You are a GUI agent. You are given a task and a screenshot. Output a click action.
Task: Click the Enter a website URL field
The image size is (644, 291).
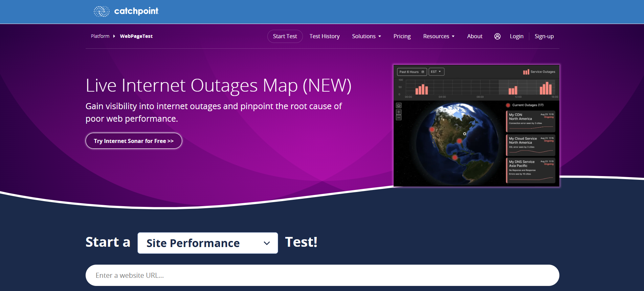point(322,275)
